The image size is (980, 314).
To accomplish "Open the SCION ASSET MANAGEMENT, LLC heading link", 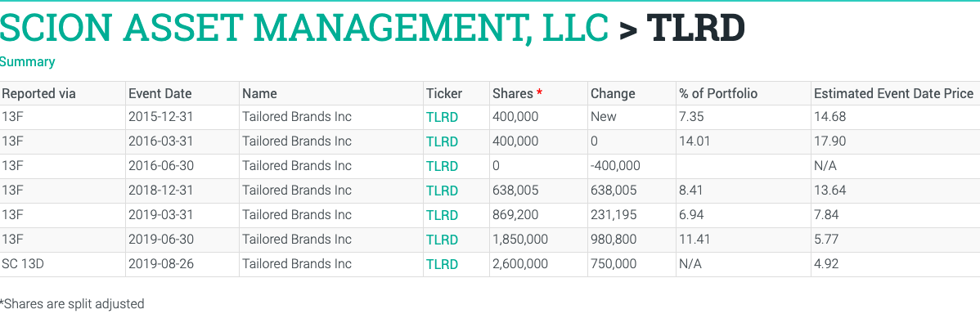I will coord(303,28).
